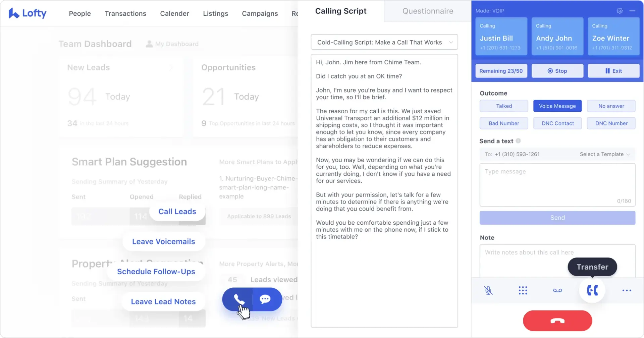Click the Call Leads bubble
The height and width of the screenshot is (338, 644).
tap(177, 212)
